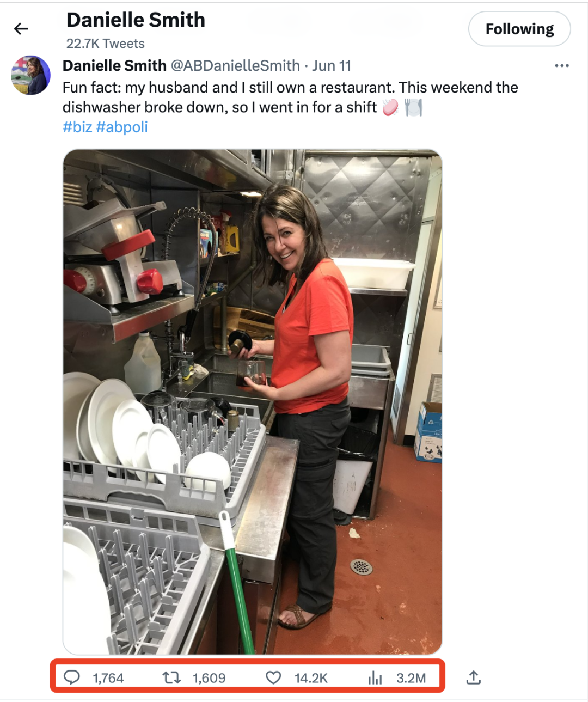Open the tweet's Jun 11 timestamp
This screenshot has height=702, width=588.
click(x=332, y=66)
